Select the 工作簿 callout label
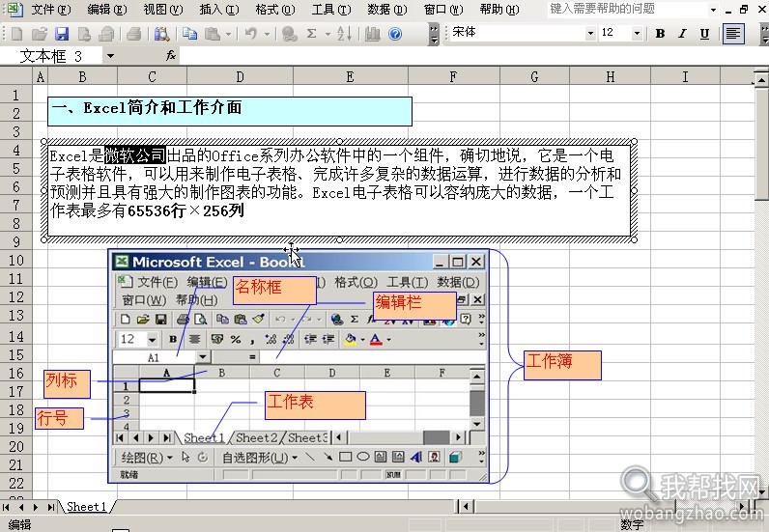This screenshot has width=769, height=532. pyautogui.click(x=562, y=365)
